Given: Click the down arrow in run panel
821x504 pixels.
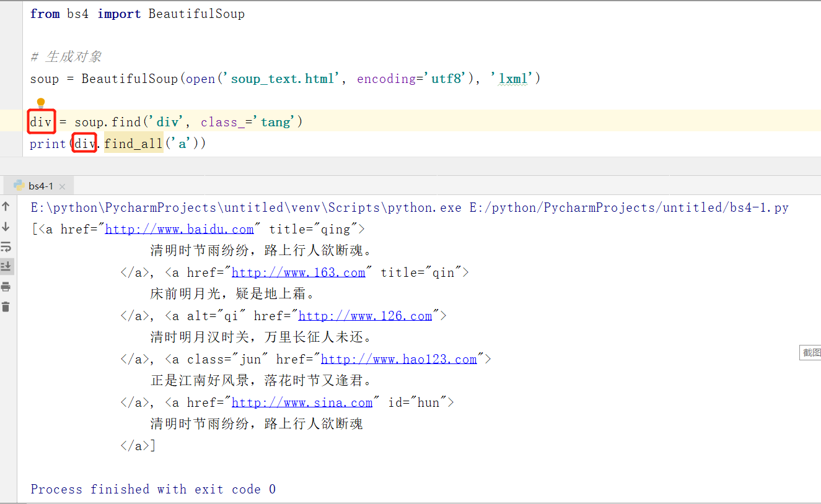Looking at the screenshot, I should (6, 227).
